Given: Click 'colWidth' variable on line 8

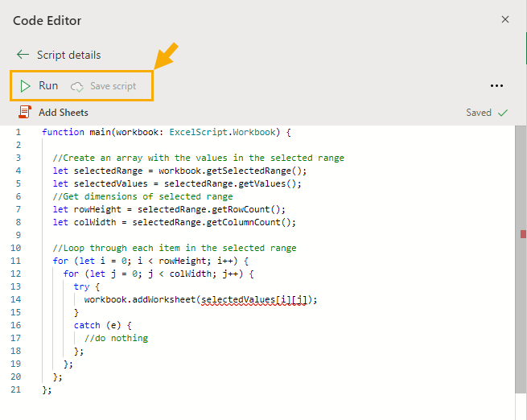Looking at the screenshot, I should click(x=95, y=222).
